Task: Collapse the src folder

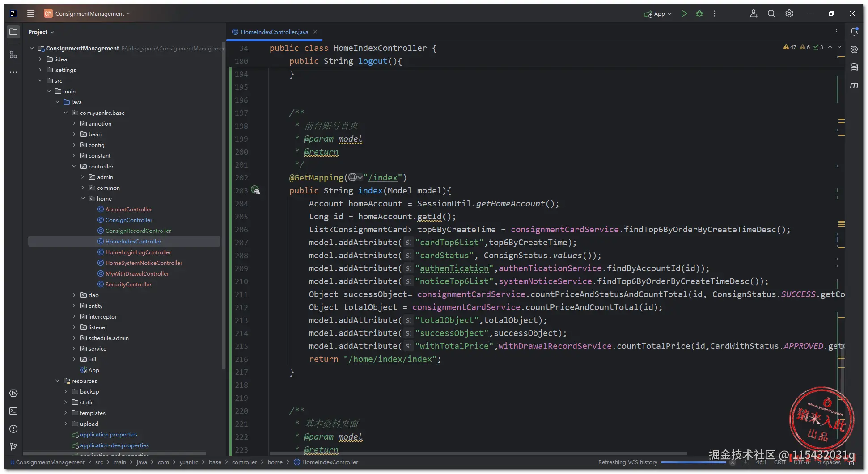Action: pos(40,80)
